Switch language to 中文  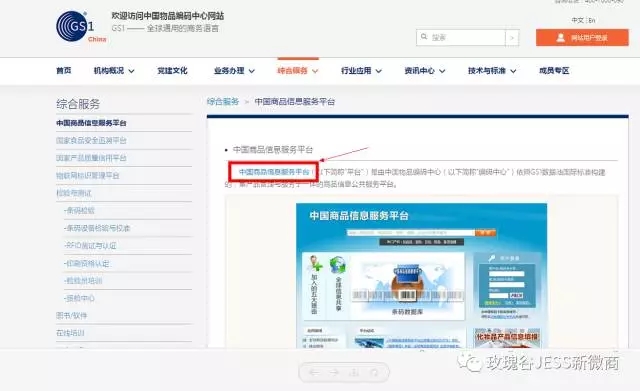click(x=577, y=20)
